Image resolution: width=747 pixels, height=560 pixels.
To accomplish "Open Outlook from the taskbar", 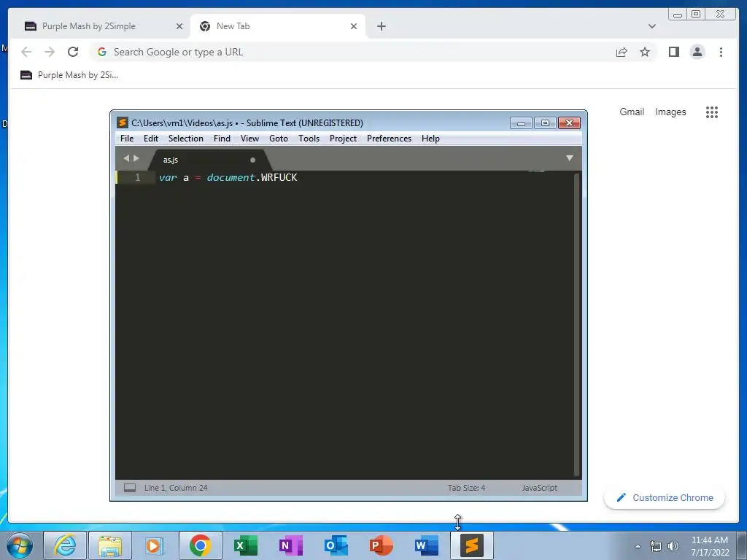I will tap(336, 545).
